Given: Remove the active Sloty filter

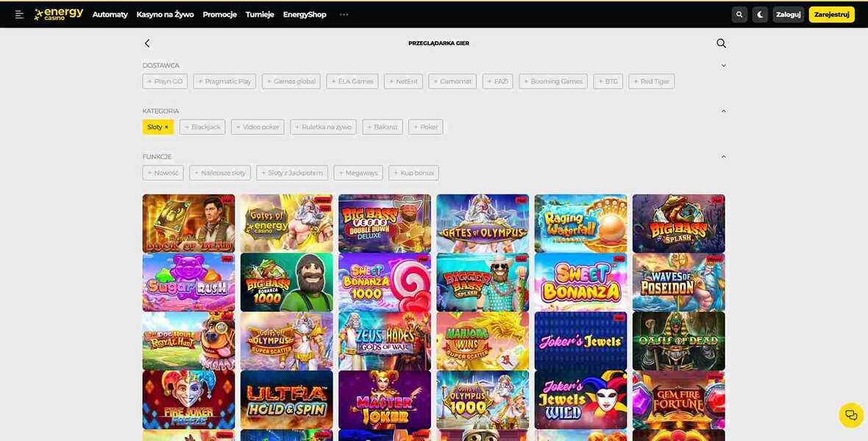Looking at the screenshot, I should pos(157,127).
